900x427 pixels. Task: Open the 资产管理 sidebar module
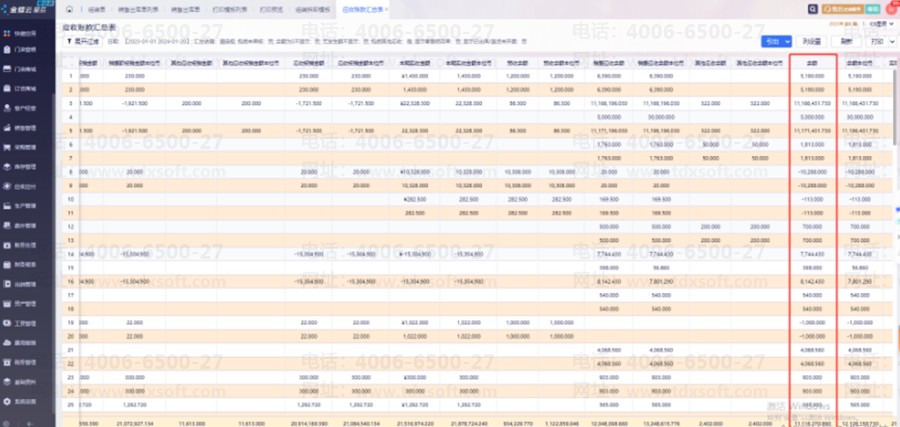26,303
